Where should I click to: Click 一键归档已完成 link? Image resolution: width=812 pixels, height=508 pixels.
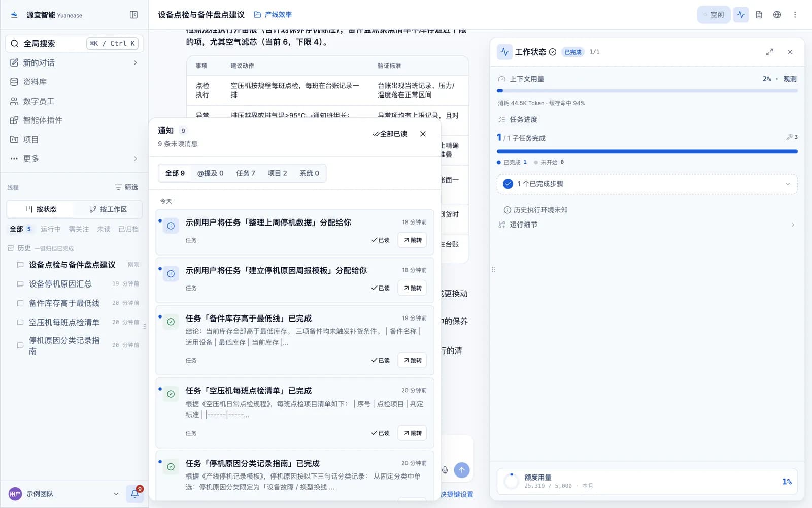[x=54, y=249]
